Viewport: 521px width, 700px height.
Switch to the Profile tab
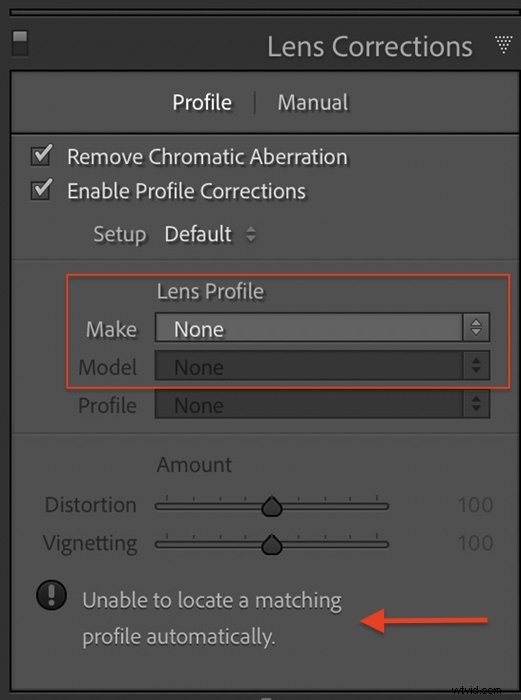[x=202, y=102]
